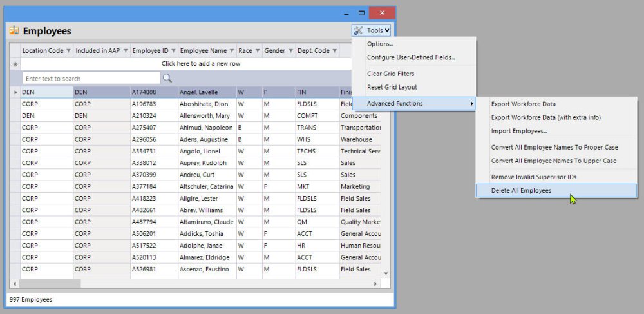The image size is (644, 314).
Task: Click the 'Enter text to search' field
Action: pyautogui.click(x=91, y=79)
